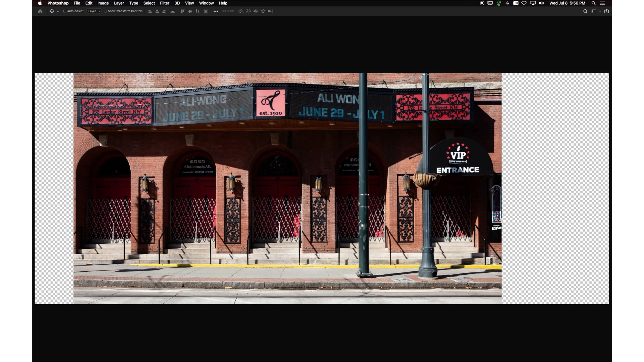Image resolution: width=644 pixels, height=362 pixels.
Task: Enable the Auto-Select checkbox
Action: 65,11
